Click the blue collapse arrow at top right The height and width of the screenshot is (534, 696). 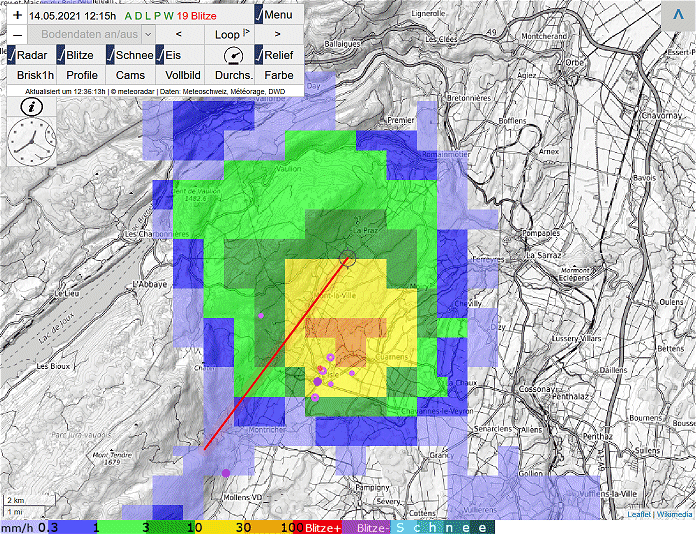pos(678,15)
